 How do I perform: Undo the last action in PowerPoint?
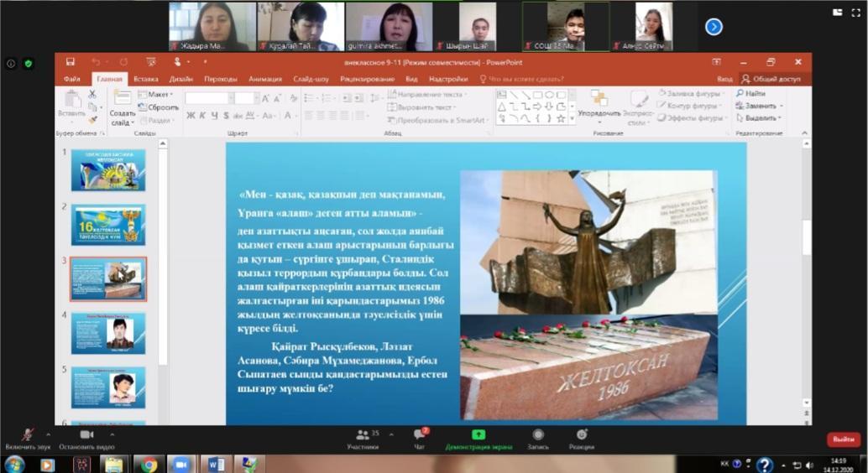(x=96, y=62)
